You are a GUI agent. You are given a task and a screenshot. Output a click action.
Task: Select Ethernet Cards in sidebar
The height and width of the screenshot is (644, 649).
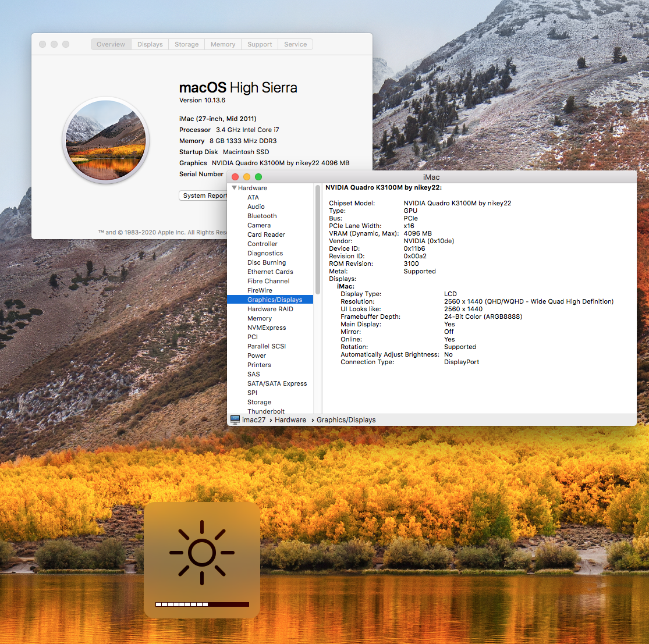point(270,272)
